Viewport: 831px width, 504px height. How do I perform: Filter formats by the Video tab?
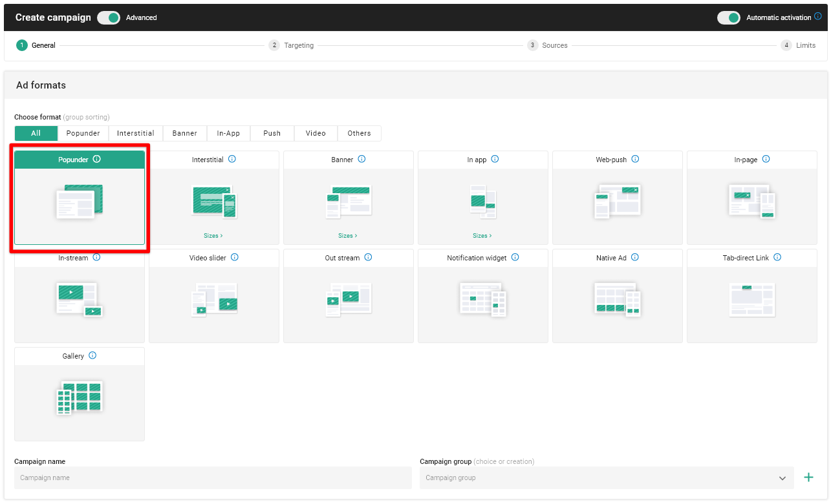point(316,134)
